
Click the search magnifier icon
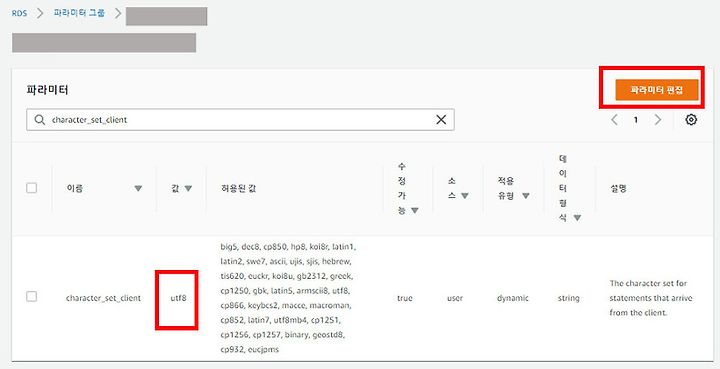[40, 120]
